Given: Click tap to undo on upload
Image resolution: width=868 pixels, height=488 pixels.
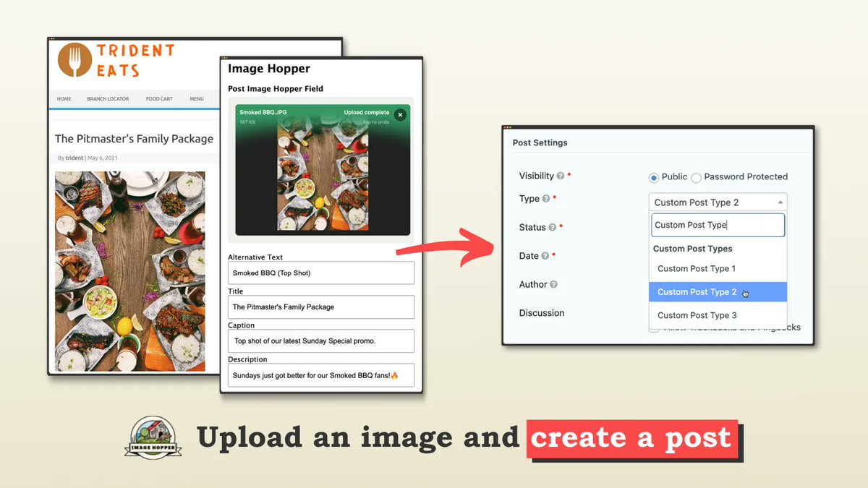Looking at the screenshot, I should [x=376, y=122].
